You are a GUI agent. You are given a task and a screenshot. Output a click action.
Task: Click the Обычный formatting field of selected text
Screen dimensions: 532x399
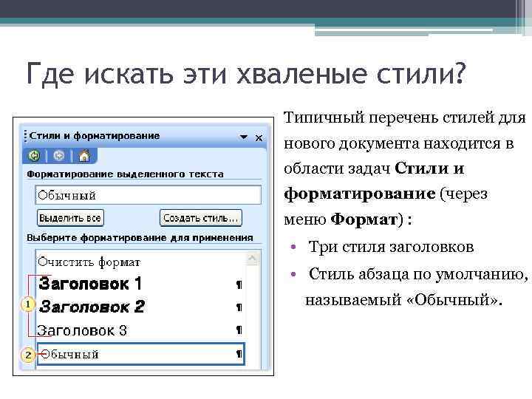click(x=149, y=195)
